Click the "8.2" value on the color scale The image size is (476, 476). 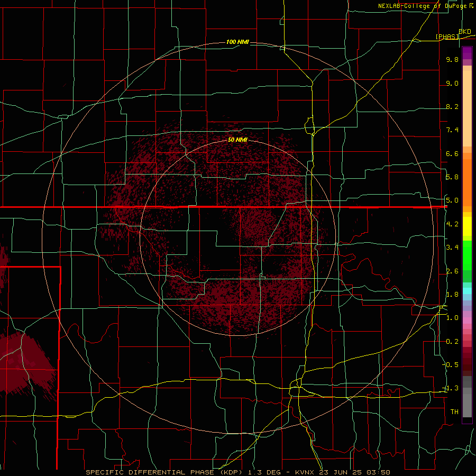point(452,106)
